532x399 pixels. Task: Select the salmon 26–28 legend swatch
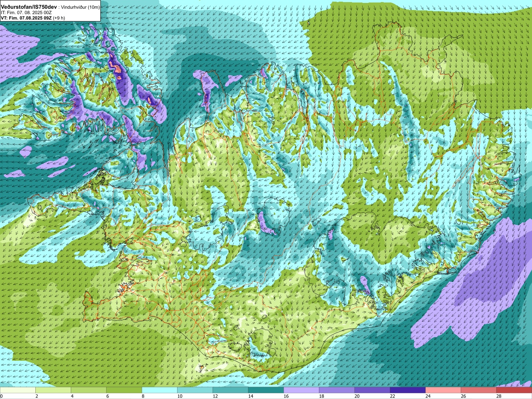point(479,390)
